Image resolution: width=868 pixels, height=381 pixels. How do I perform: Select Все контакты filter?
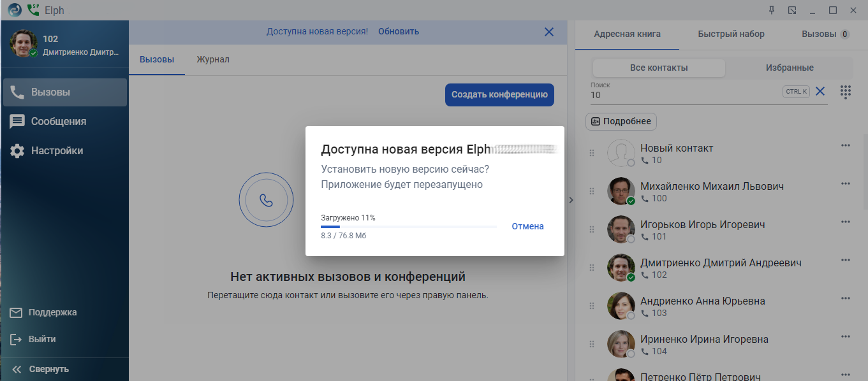point(658,68)
